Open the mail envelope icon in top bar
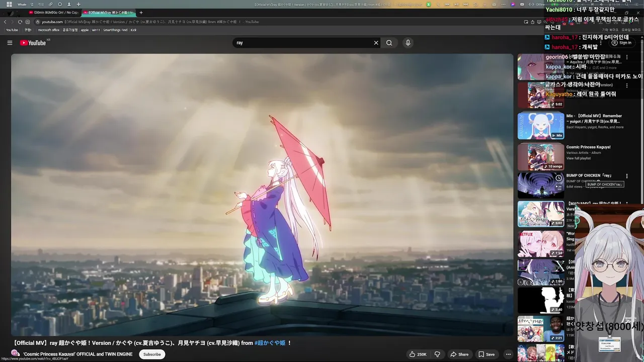The height and width of the screenshot is (362, 644). click(x=495, y=5)
